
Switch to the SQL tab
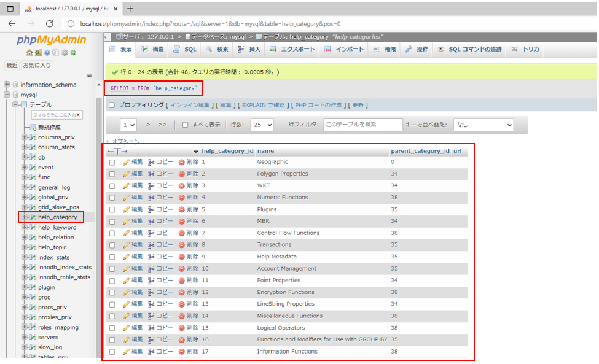click(x=185, y=49)
